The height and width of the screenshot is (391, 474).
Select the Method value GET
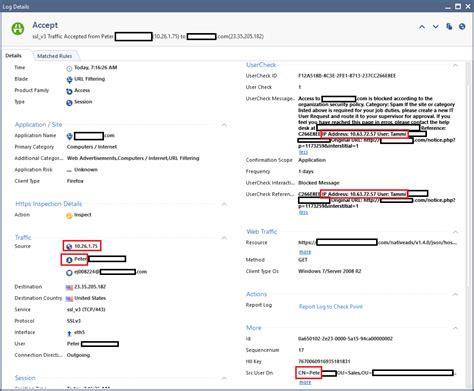point(303,260)
